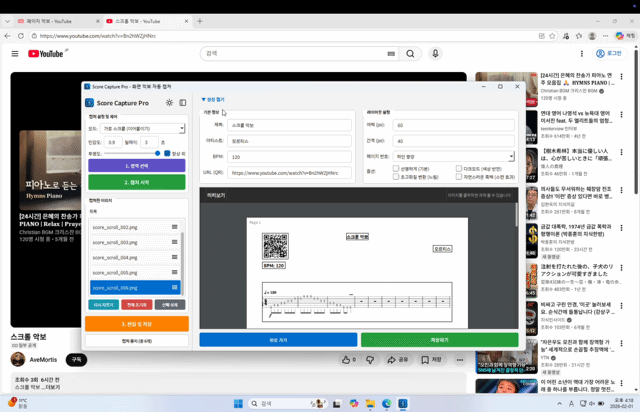The height and width of the screenshot is (412, 640).
Task: Collapse the 설정 접기 settings expander
Action: [213, 100]
